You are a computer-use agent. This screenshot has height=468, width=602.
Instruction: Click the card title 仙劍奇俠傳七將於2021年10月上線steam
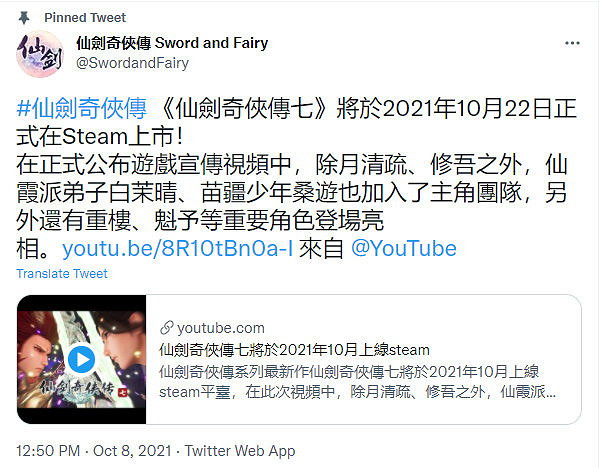click(294, 350)
